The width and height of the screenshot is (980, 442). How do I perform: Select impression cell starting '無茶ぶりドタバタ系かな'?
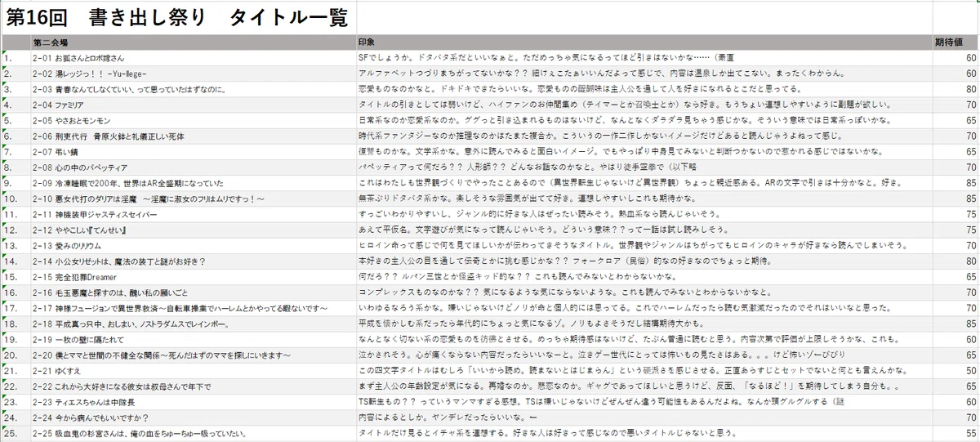[644, 199]
